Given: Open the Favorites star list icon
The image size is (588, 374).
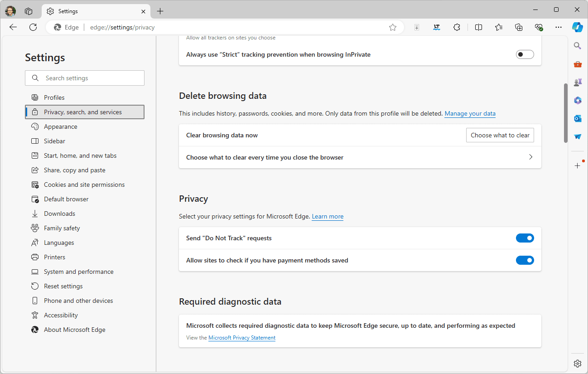Looking at the screenshot, I should tap(499, 27).
